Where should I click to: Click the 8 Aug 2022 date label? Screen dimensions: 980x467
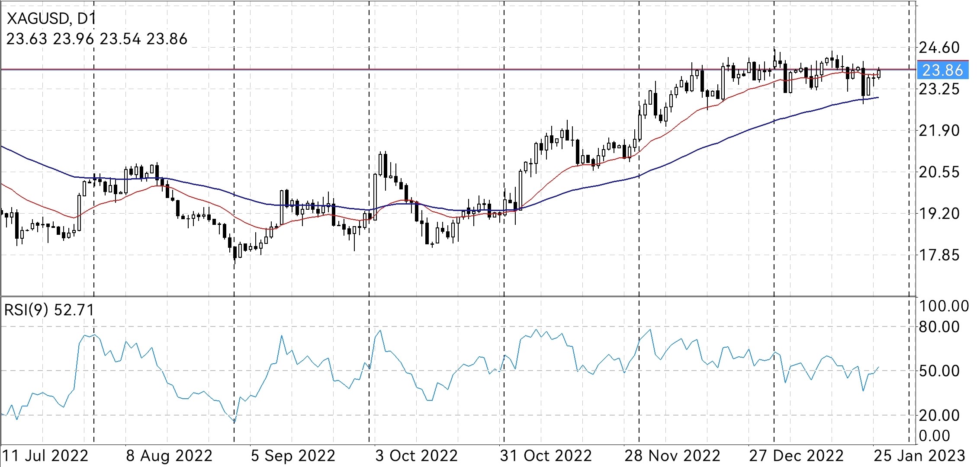pos(169,456)
